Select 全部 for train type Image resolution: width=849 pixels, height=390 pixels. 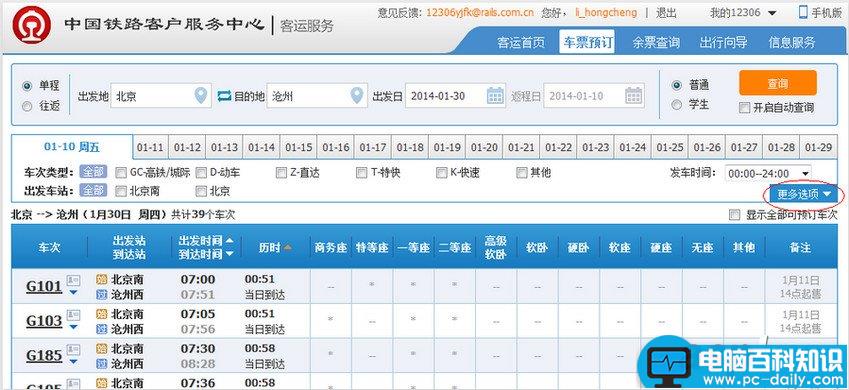point(93,173)
